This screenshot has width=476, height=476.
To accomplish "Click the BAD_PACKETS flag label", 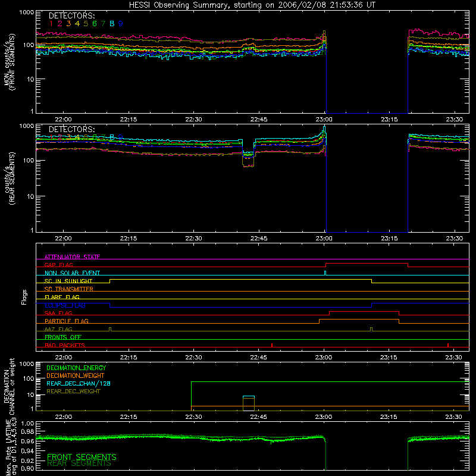I will [65, 345].
